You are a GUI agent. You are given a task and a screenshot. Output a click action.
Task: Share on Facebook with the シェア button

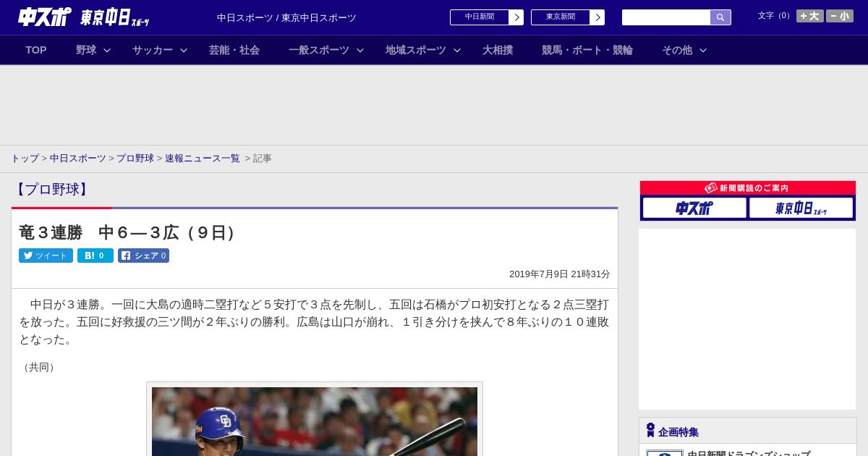(x=143, y=256)
